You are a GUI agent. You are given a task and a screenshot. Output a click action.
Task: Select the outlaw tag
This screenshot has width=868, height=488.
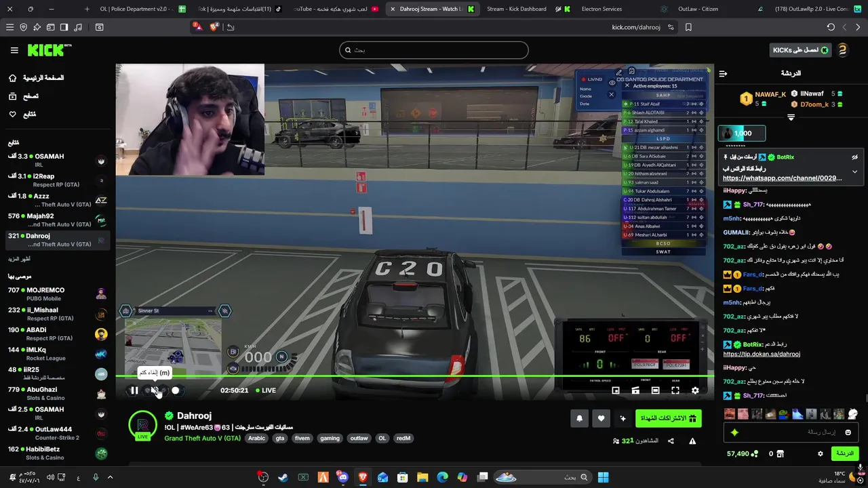click(359, 438)
